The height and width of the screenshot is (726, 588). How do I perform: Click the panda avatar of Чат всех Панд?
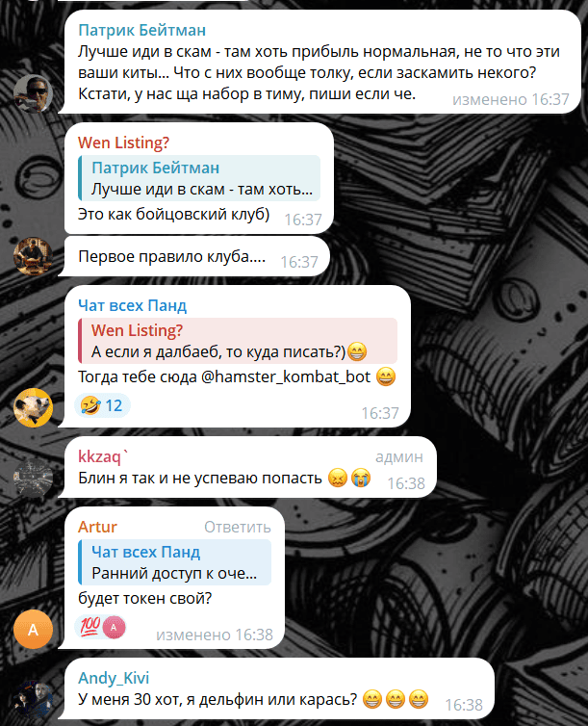coord(33,407)
